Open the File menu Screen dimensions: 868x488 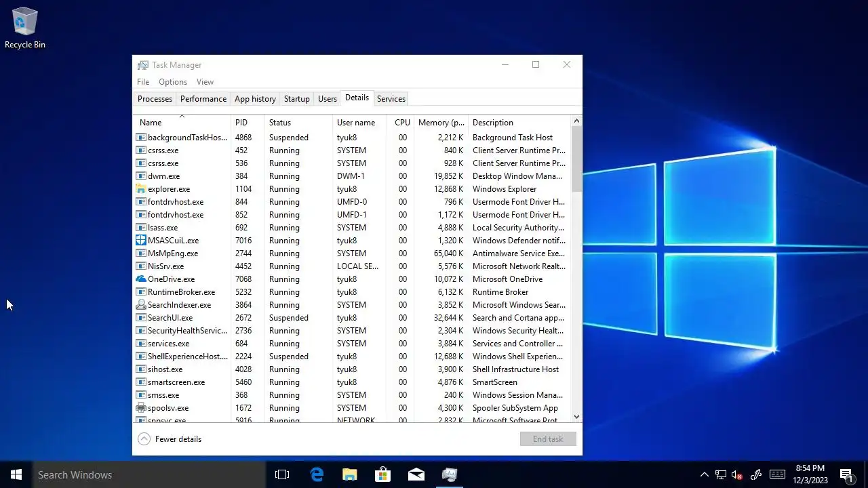[143, 82]
